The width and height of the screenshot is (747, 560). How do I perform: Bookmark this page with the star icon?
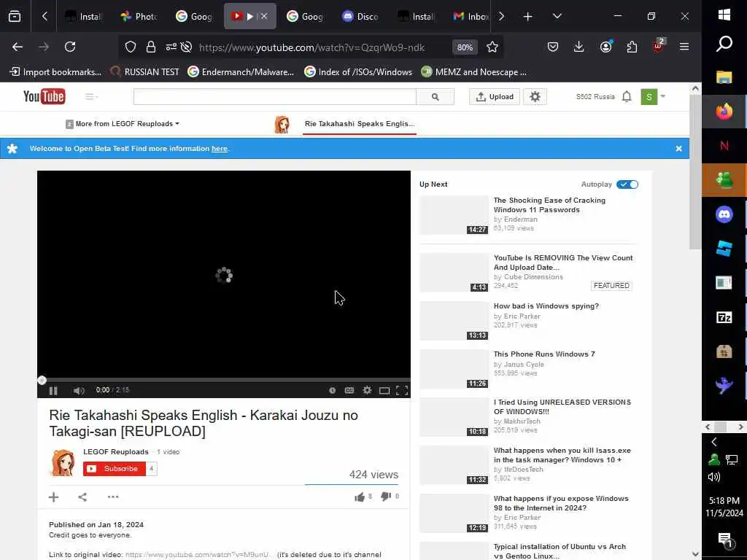492,47
